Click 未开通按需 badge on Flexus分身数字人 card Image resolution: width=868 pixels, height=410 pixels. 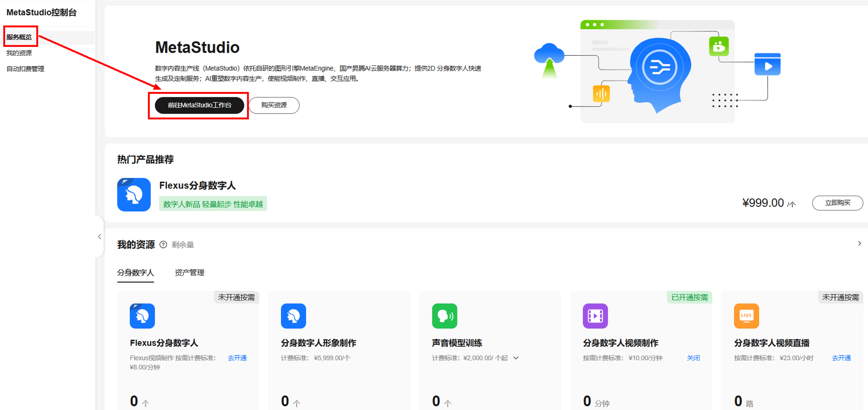(236, 297)
